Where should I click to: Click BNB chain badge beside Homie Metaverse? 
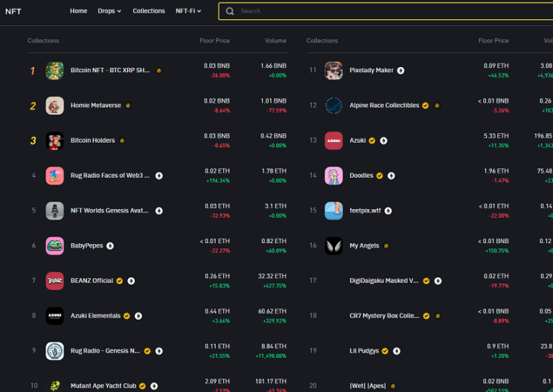click(128, 106)
